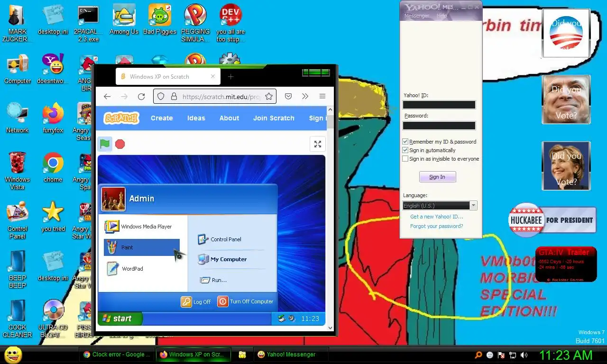This screenshot has height=364, width=607.
Task: Switch to Clock error Google Chrome taskbar item
Action: click(117, 354)
